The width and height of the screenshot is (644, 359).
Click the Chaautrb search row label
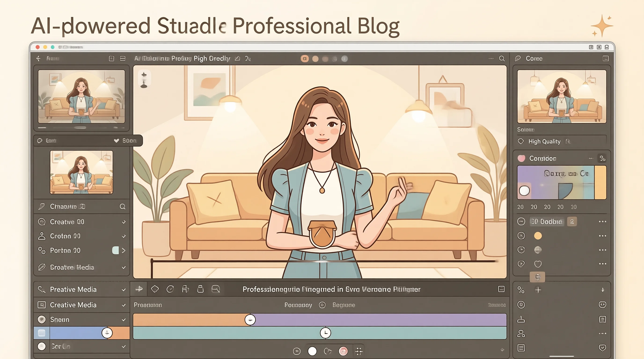click(x=67, y=206)
